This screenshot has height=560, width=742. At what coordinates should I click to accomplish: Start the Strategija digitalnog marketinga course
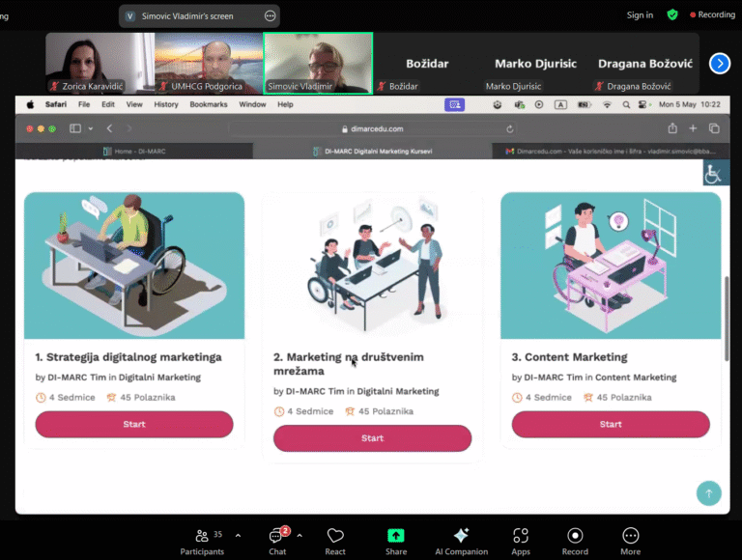[134, 424]
